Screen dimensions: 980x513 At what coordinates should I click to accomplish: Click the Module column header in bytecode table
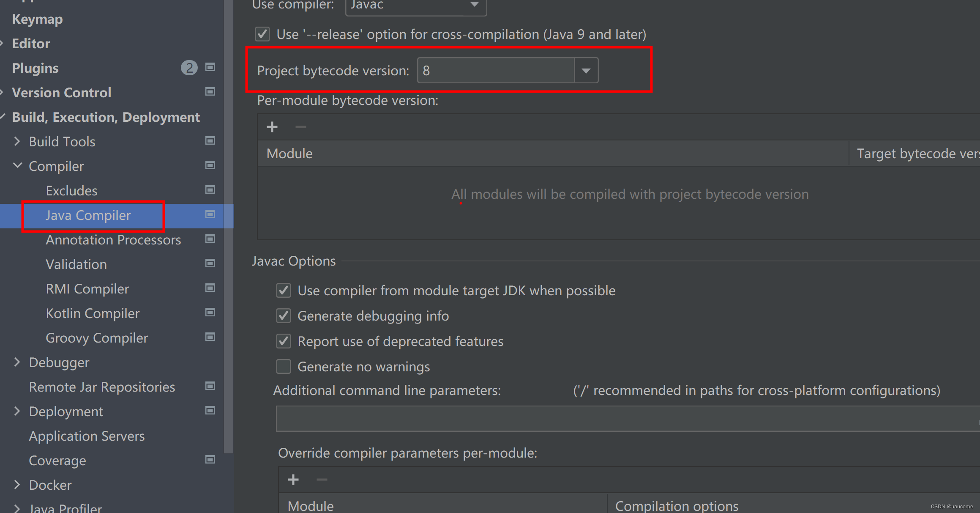tap(553, 154)
